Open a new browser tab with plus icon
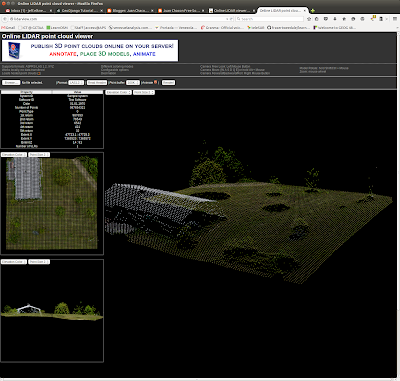400x381 pixels. (313, 11)
